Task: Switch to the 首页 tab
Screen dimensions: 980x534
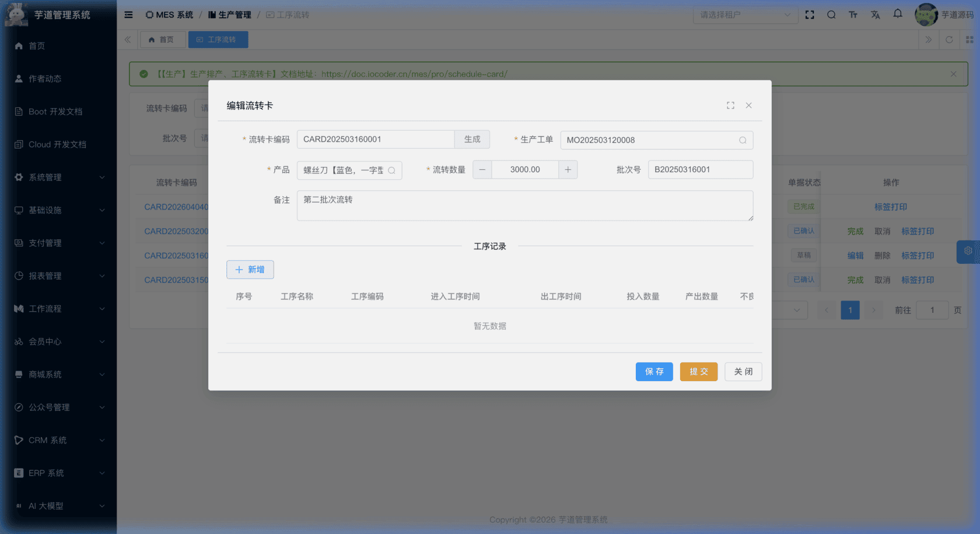Action: point(162,40)
